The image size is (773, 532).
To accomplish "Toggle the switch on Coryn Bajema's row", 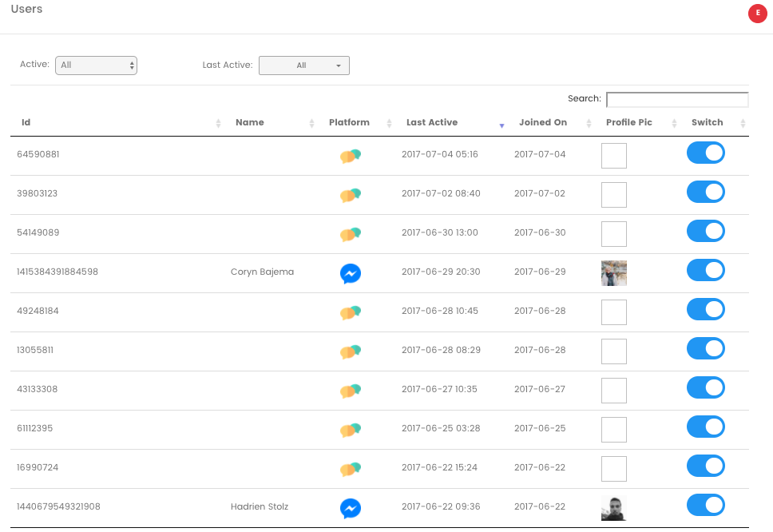I will pyautogui.click(x=705, y=270).
